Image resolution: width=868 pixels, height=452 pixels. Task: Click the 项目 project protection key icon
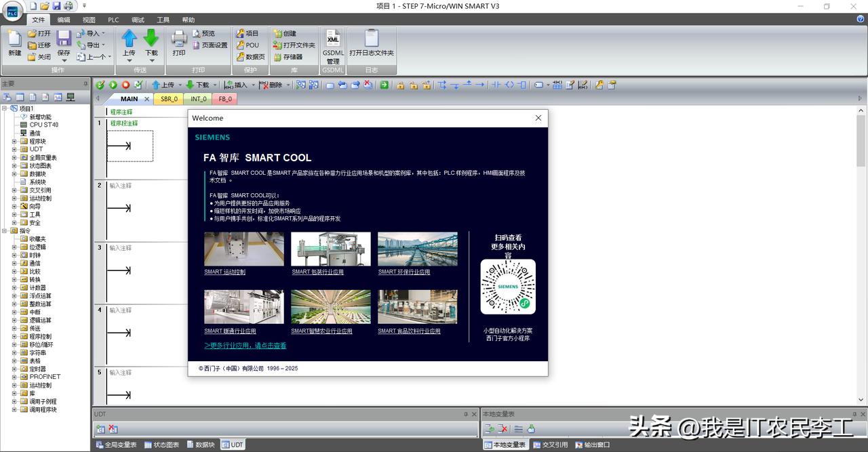[240, 33]
